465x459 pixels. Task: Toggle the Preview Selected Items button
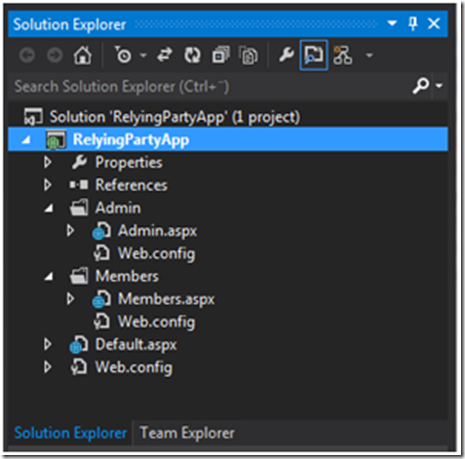pos(314,55)
